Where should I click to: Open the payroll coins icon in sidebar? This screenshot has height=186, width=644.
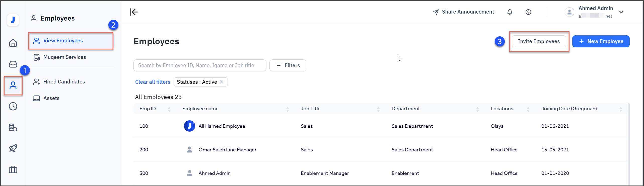(x=13, y=127)
